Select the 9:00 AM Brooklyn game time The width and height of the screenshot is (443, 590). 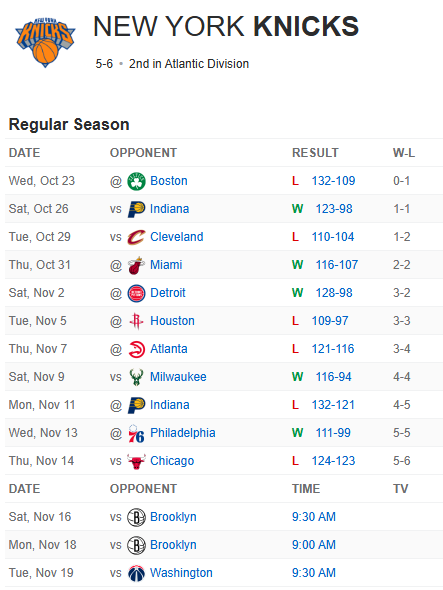click(x=314, y=545)
